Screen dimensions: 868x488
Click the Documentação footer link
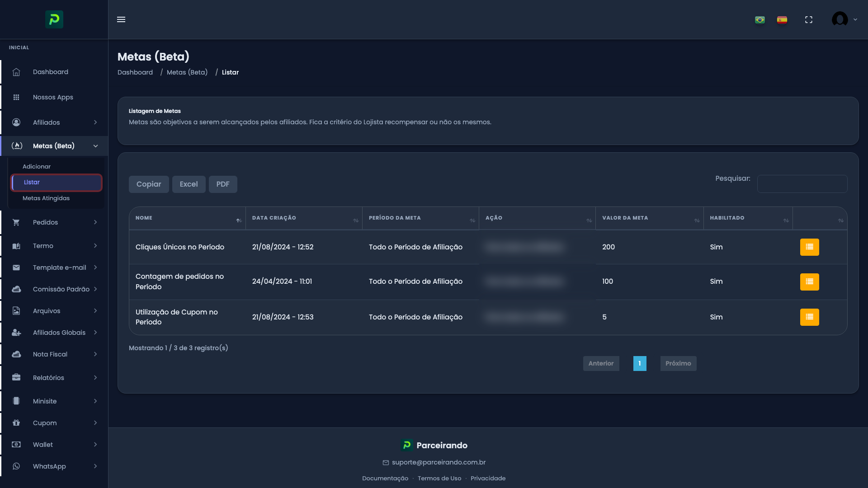(385, 479)
